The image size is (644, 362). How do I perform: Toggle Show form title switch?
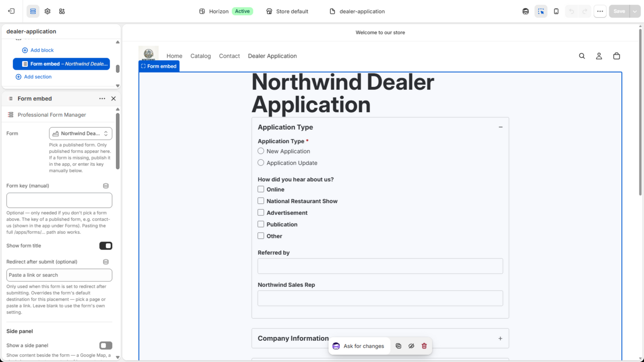click(x=106, y=246)
